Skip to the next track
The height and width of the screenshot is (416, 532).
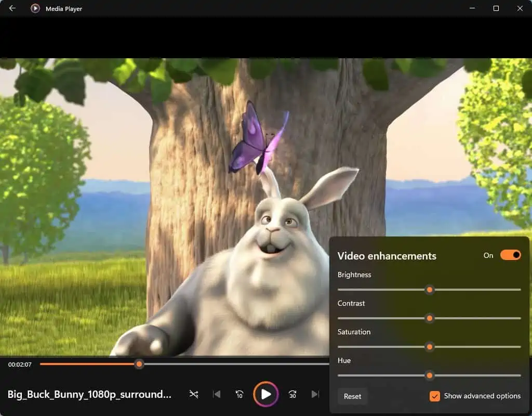[315, 394]
